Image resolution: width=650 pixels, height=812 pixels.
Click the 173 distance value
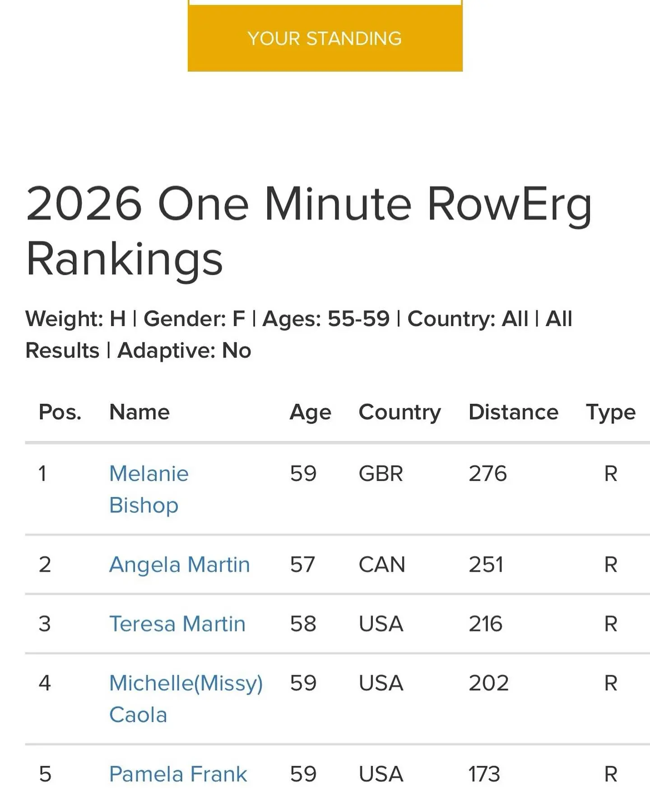tap(484, 774)
